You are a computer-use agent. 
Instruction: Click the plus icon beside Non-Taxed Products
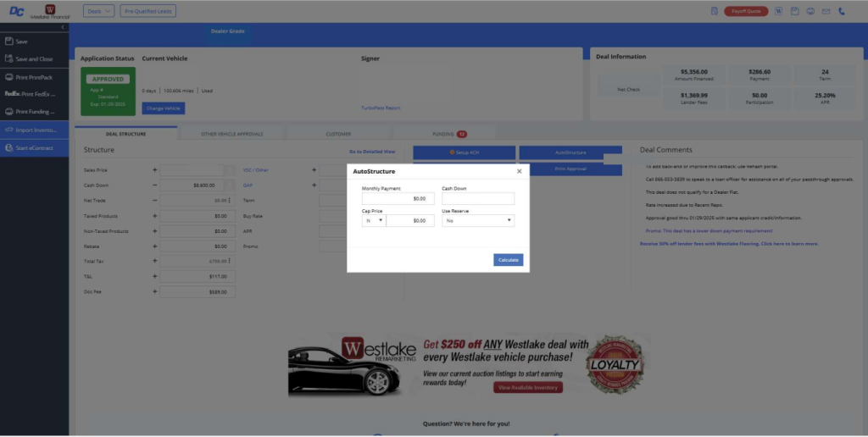tap(154, 231)
